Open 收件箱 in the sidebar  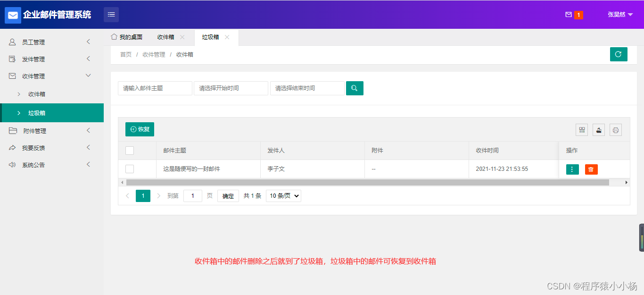[52, 94]
